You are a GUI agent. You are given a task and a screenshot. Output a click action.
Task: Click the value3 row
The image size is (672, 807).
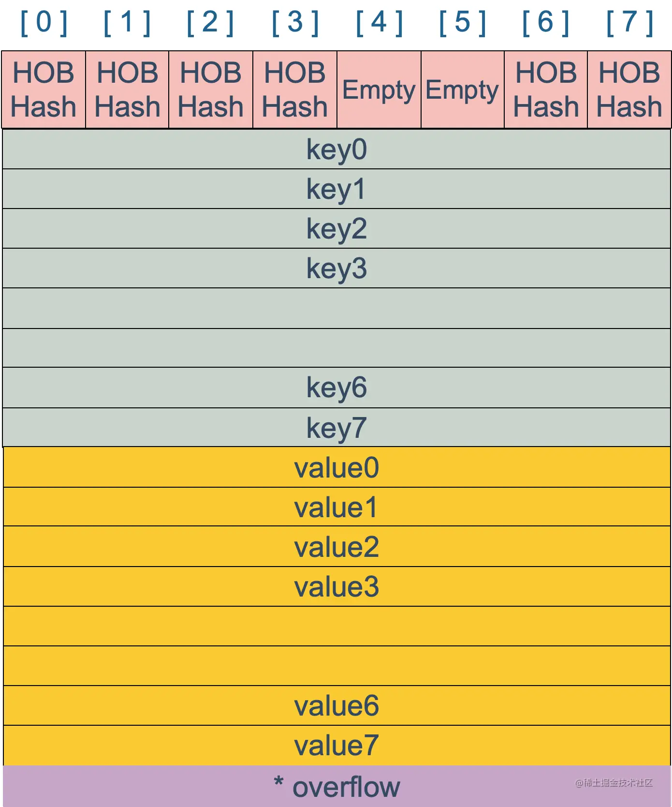point(336,586)
